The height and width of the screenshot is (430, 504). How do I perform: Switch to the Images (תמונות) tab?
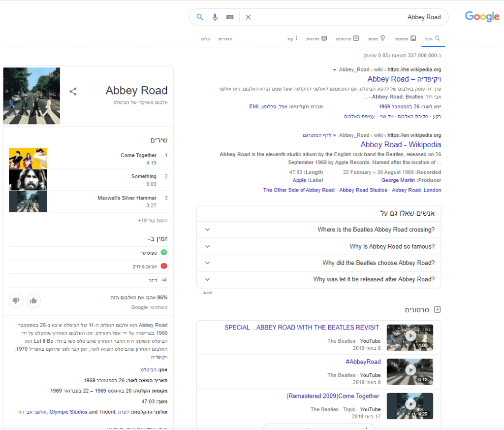[406, 38]
